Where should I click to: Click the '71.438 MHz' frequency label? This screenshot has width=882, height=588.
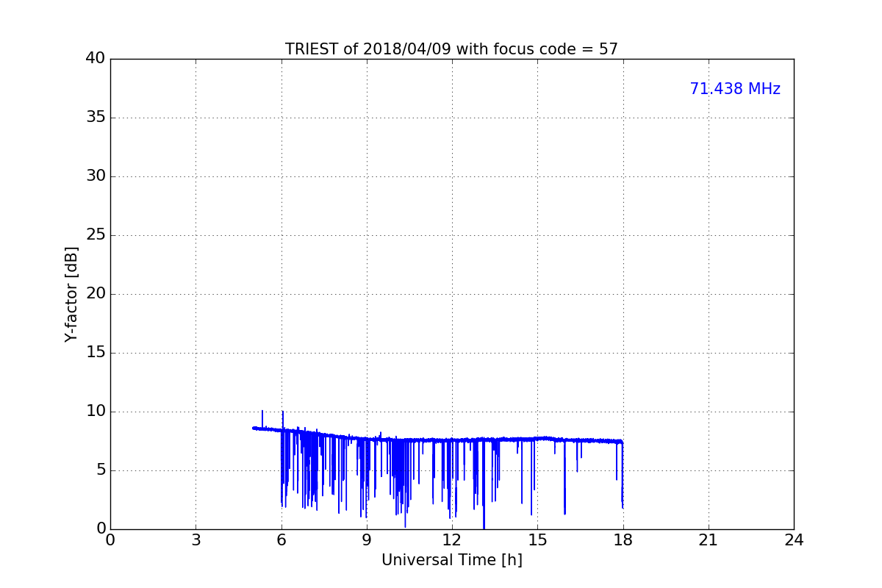[x=735, y=89]
